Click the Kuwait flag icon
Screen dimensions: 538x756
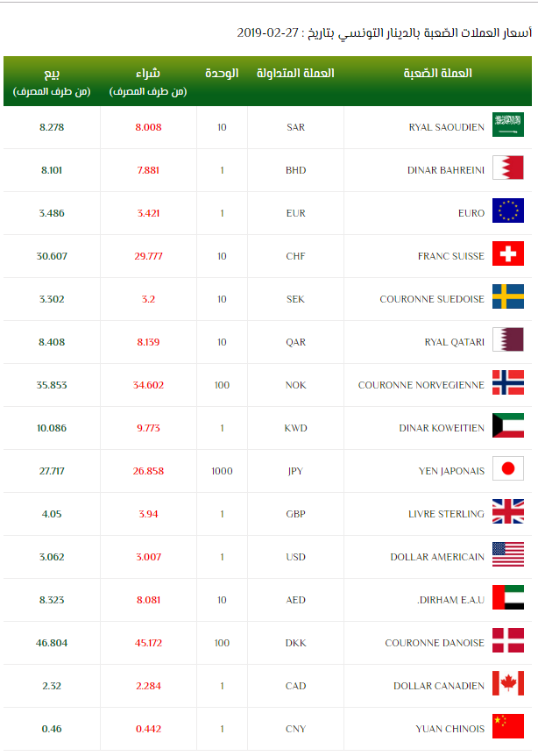507,427
